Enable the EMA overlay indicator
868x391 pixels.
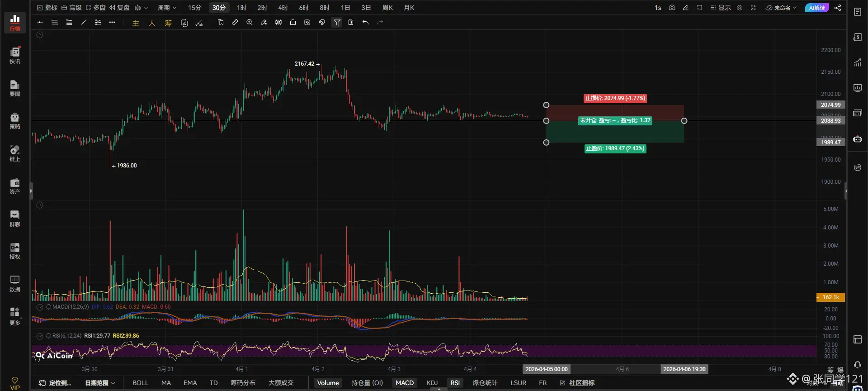coord(190,383)
